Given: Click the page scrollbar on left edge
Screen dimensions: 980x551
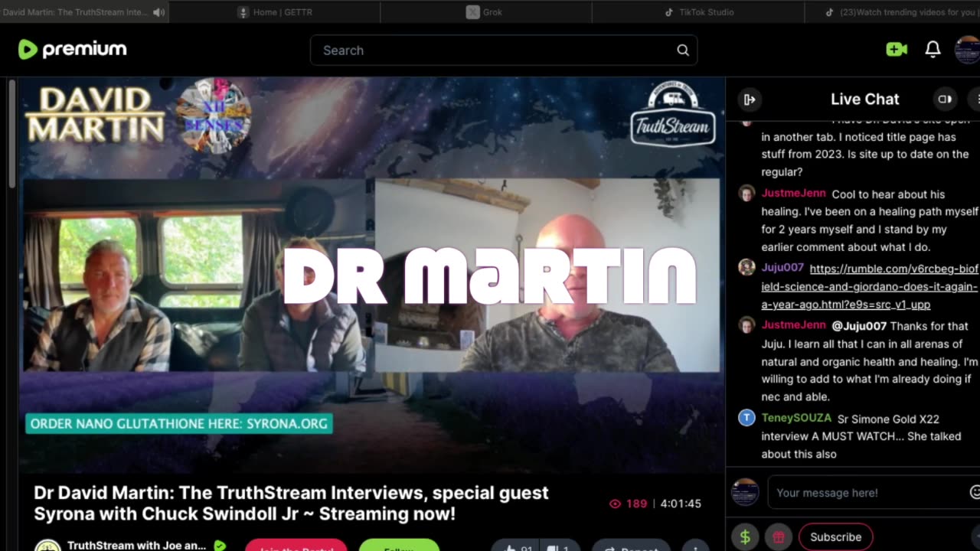Looking at the screenshot, I should pyautogui.click(x=11, y=134).
